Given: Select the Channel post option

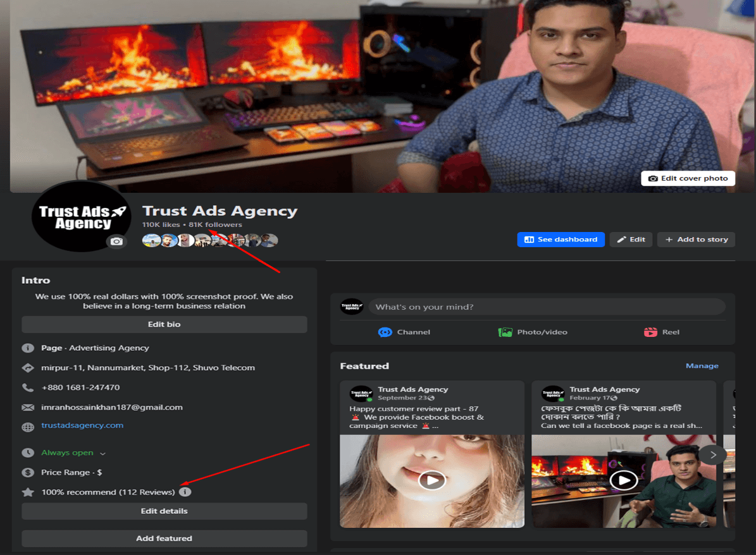Looking at the screenshot, I should [x=404, y=332].
